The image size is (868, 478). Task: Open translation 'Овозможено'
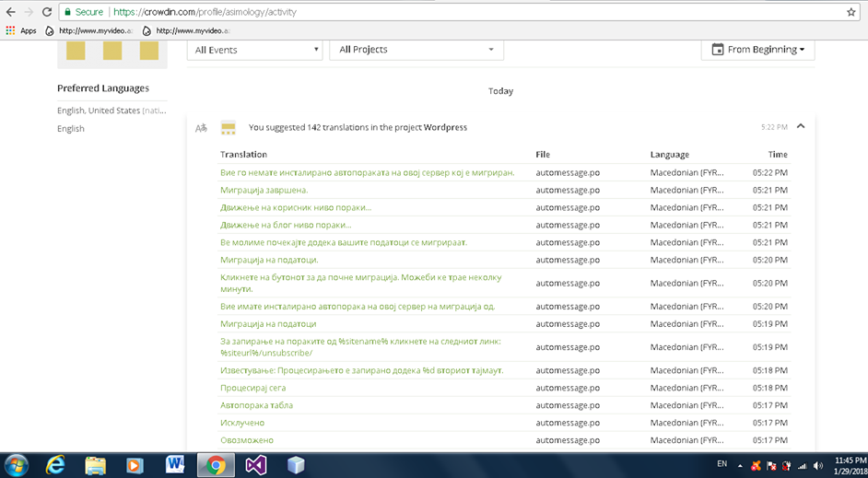(246, 440)
